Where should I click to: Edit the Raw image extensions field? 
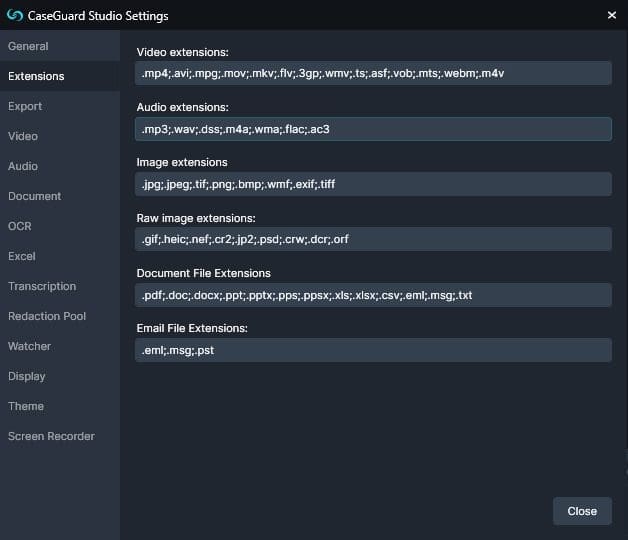click(x=373, y=239)
